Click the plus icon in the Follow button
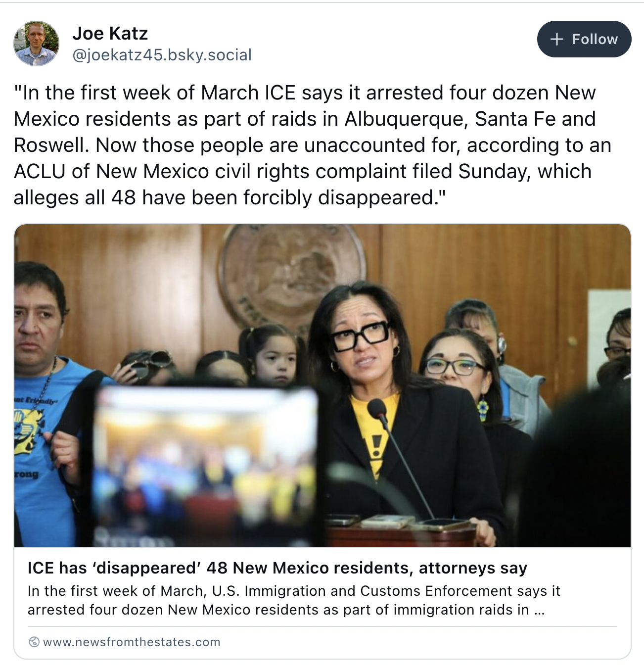This screenshot has height=668, width=644. 557,39
